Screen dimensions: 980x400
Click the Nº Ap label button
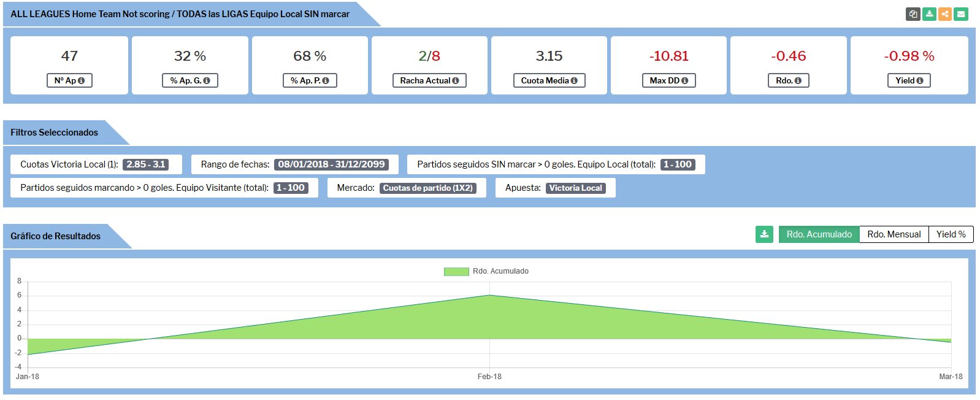tap(69, 80)
